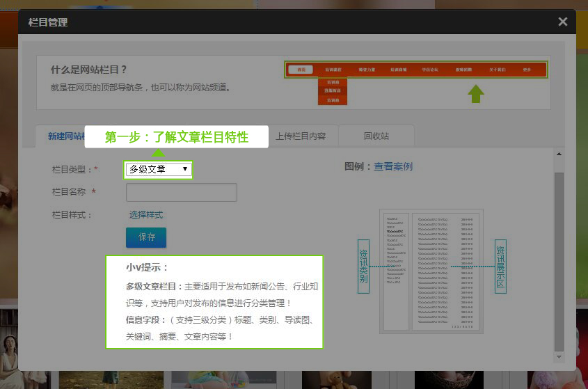Switch to the 回收站 tab
Screen dimensions: 588x389
pos(376,136)
